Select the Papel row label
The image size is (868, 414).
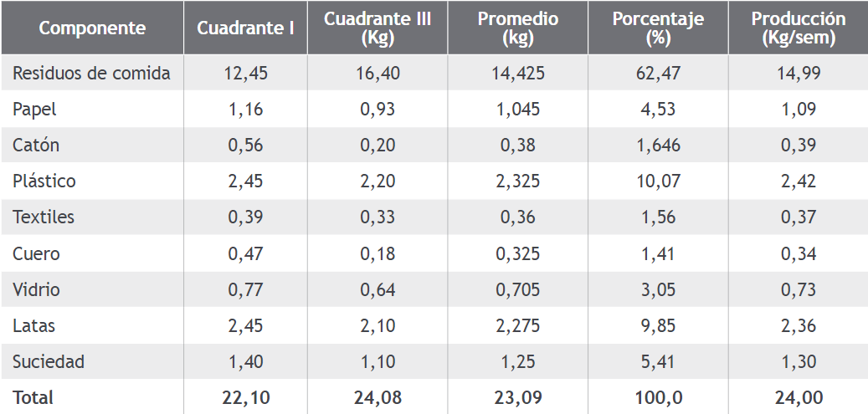(x=34, y=109)
